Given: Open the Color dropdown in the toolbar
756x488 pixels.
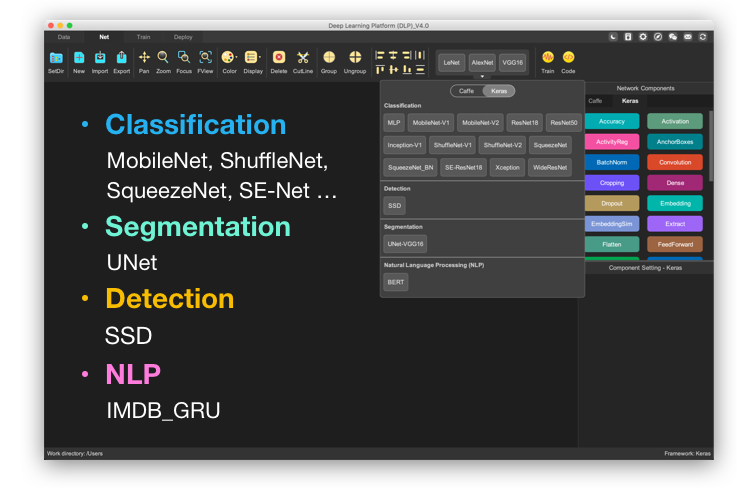Looking at the screenshot, I should tap(229, 58).
